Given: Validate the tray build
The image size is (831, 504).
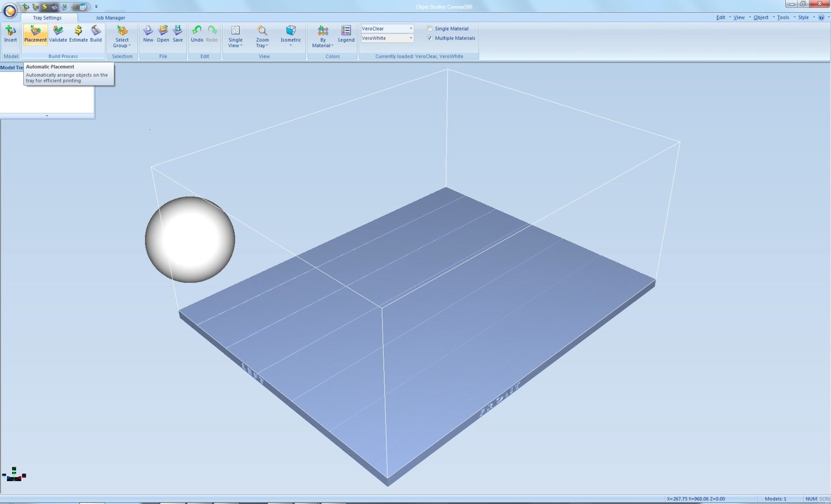Looking at the screenshot, I should (58, 34).
